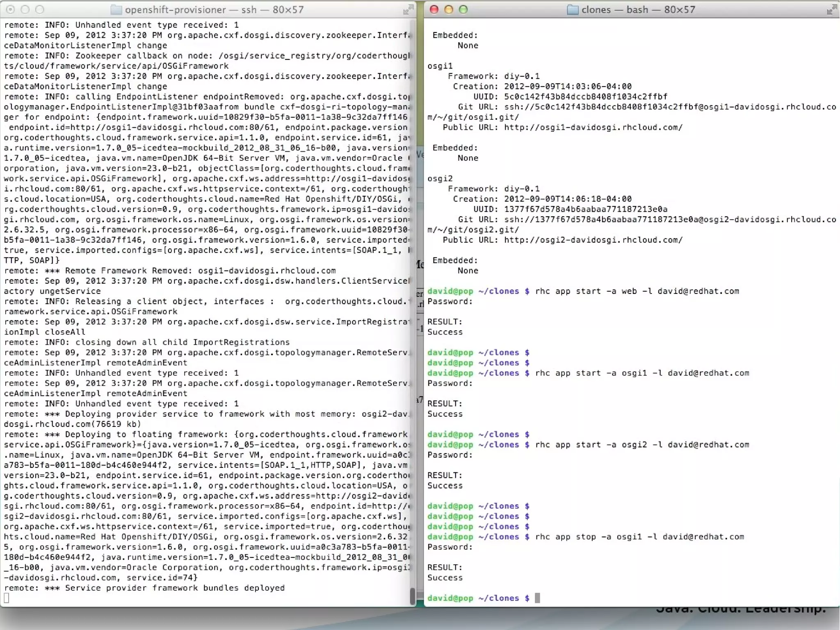Enter full screen on openshift-provisioner window
The height and width of the screenshot is (630, 840).
pos(408,10)
